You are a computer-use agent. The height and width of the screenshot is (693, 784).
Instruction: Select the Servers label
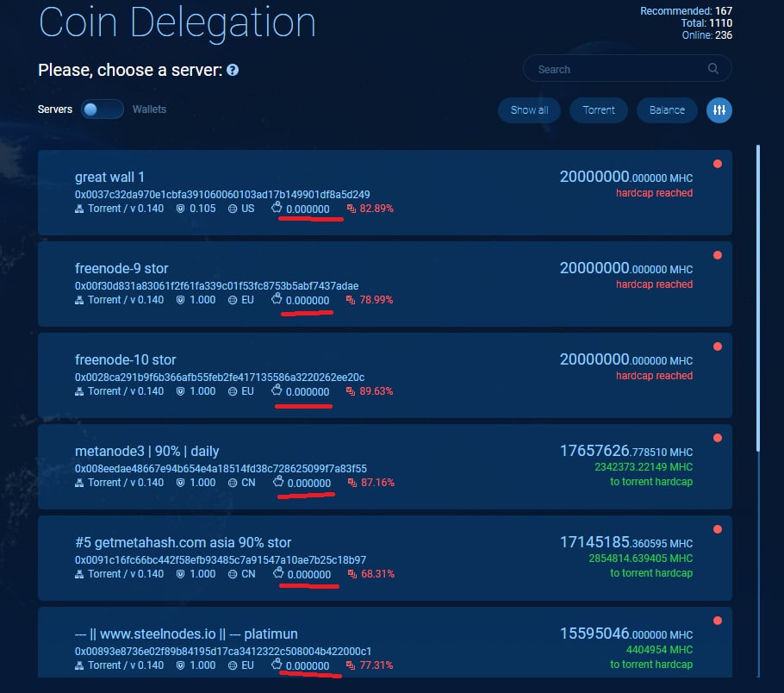click(x=55, y=109)
